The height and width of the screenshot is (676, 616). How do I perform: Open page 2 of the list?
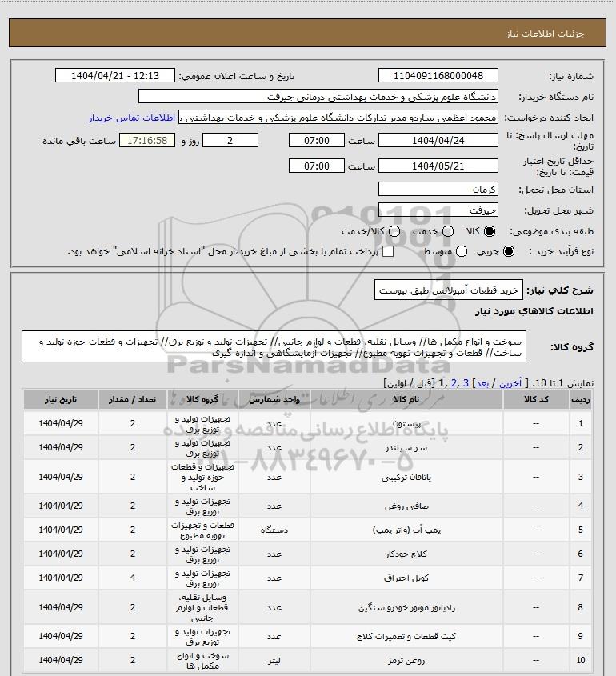point(454,383)
